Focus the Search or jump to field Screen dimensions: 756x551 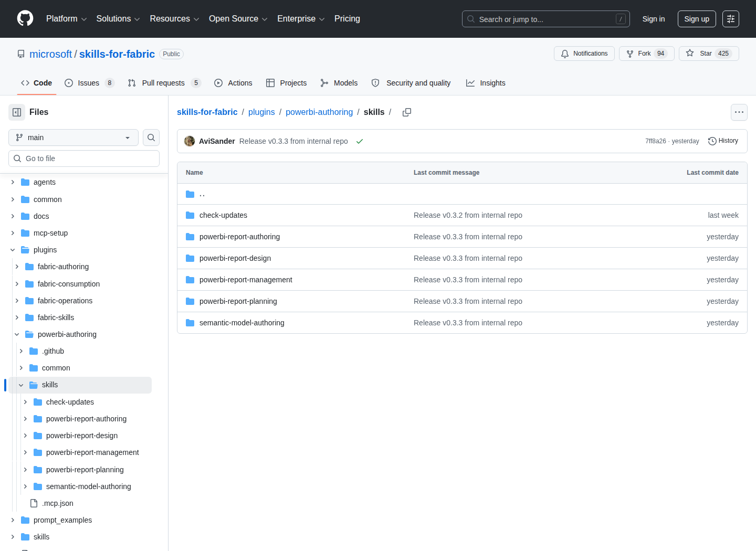(545, 19)
